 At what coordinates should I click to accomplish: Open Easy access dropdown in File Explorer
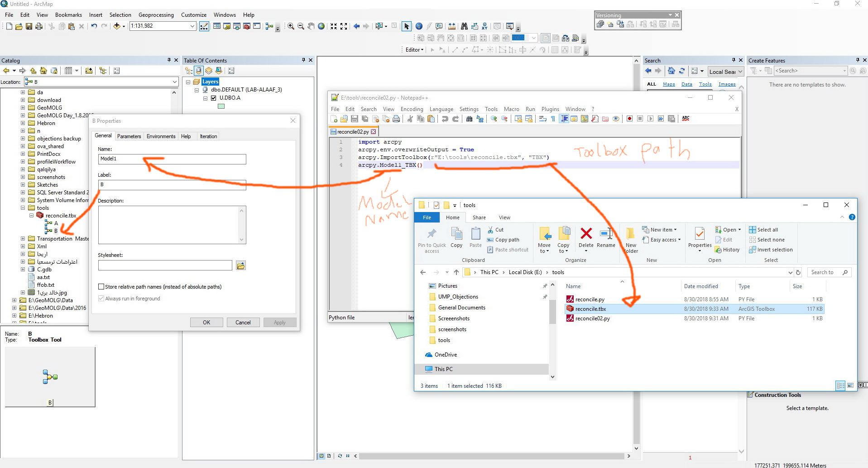661,240
